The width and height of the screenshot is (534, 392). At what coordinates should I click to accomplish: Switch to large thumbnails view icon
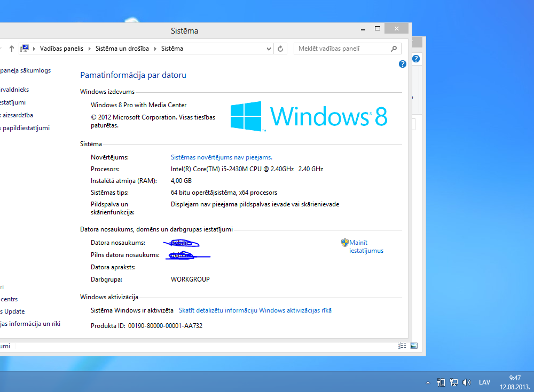(x=413, y=346)
